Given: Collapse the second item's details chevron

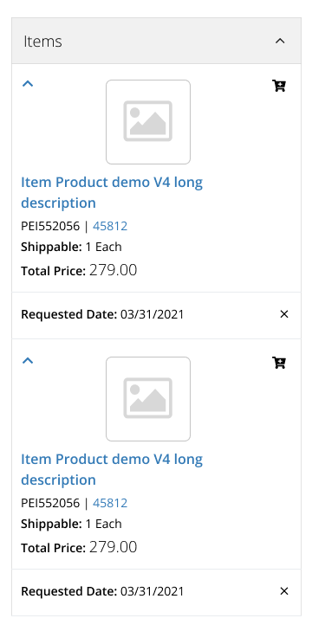Looking at the screenshot, I should [x=28, y=361].
